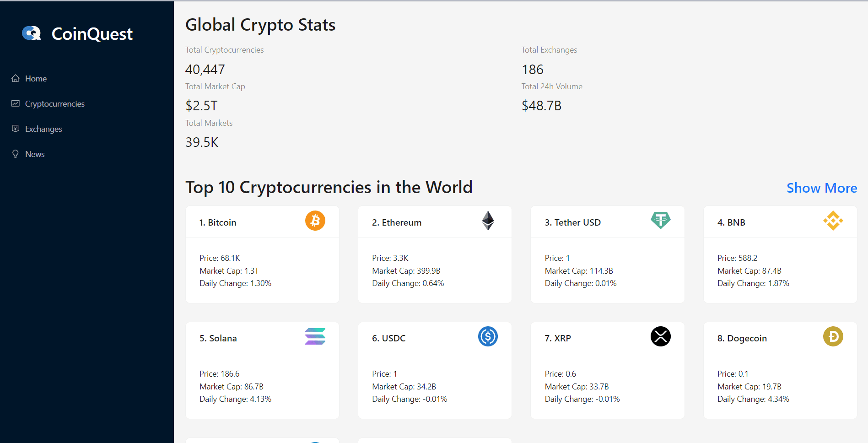Click the XRP logo icon
Image resolution: width=868 pixels, height=443 pixels.
tap(661, 336)
